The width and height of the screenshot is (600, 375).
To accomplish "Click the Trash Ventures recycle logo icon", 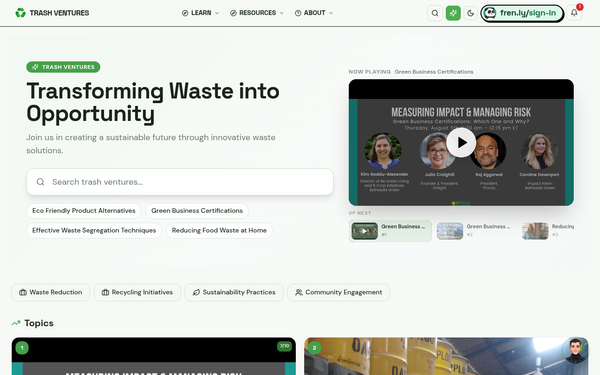I will (20, 13).
